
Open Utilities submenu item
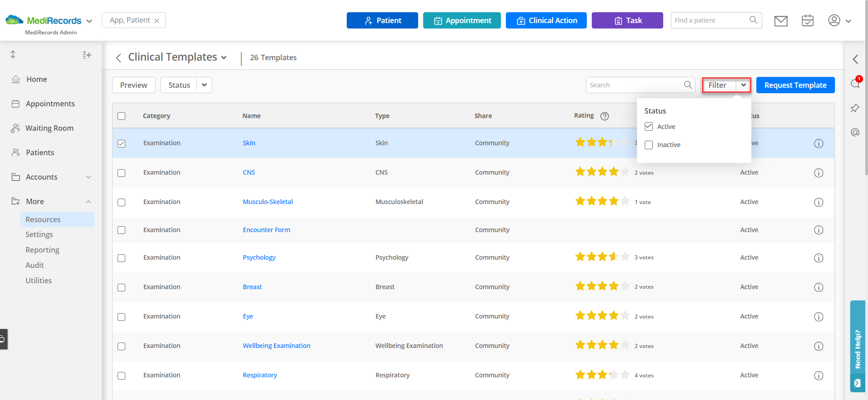tap(39, 281)
